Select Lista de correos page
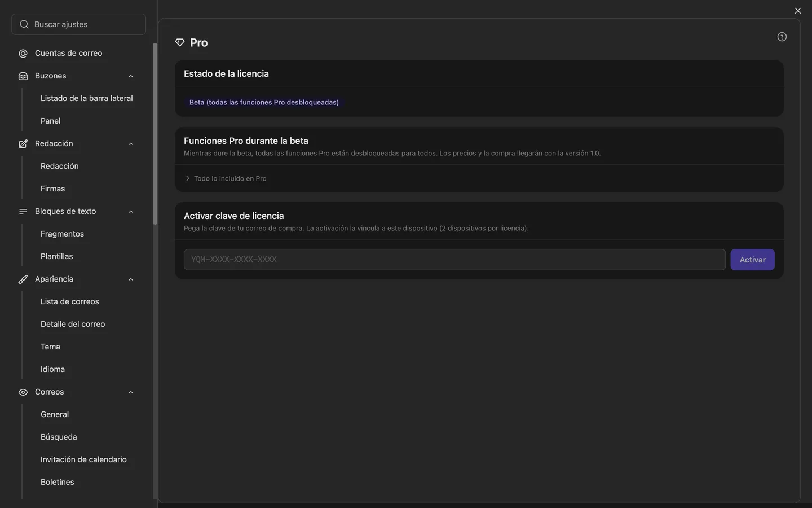This screenshot has width=812, height=508. 70,301
